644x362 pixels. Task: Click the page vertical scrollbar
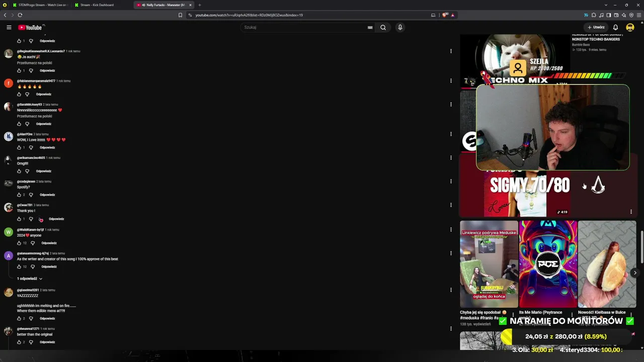[641, 246]
